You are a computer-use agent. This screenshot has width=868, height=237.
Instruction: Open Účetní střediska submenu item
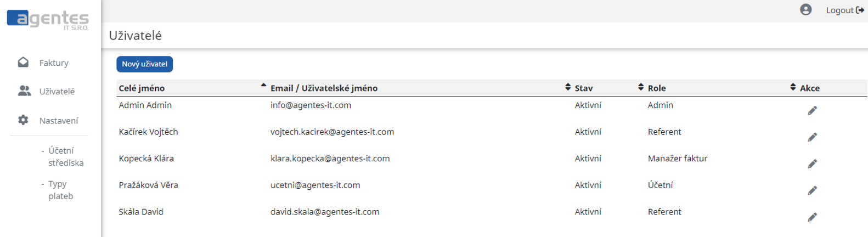(65, 157)
